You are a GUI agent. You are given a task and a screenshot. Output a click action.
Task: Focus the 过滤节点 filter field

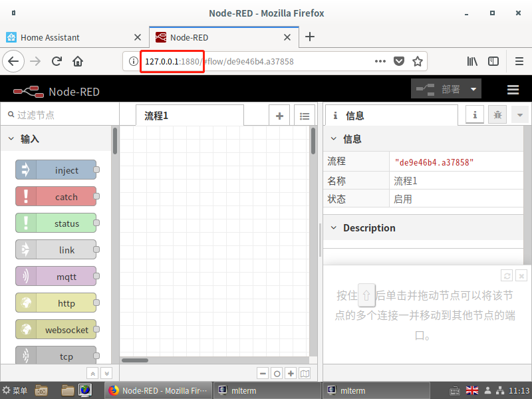[x=60, y=114]
